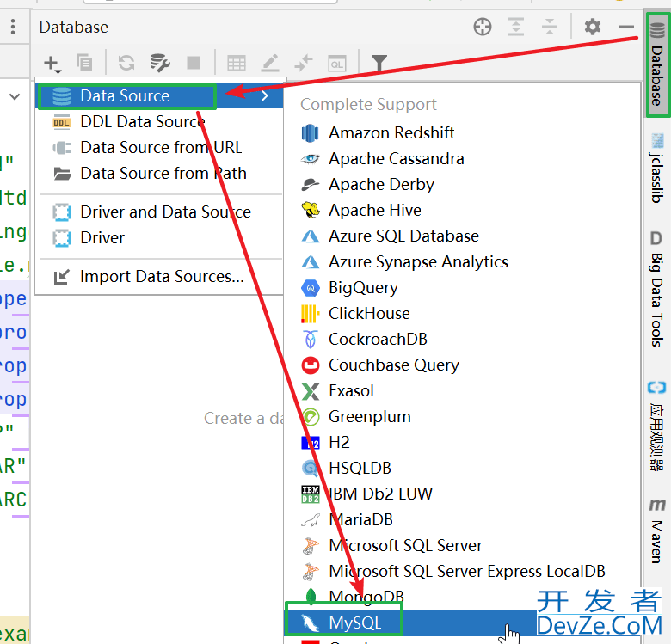Choose HSQLDB data source
Viewport: 671px width, 644px height.
(462, 469)
